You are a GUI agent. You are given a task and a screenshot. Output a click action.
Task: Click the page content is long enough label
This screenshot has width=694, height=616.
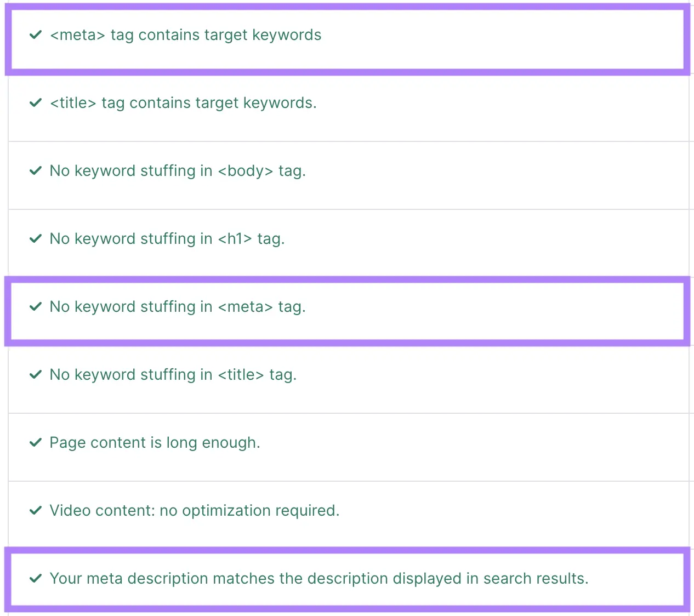[155, 442]
